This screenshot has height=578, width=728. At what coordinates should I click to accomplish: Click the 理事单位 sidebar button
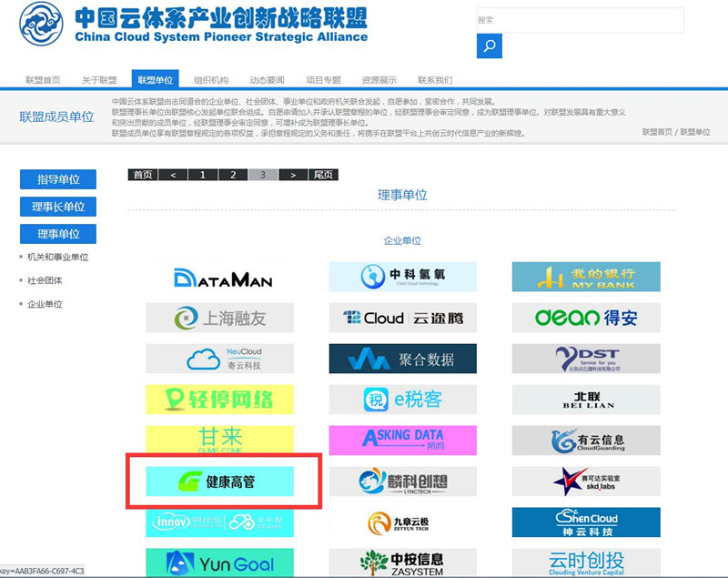pyautogui.click(x=58, y=234)
